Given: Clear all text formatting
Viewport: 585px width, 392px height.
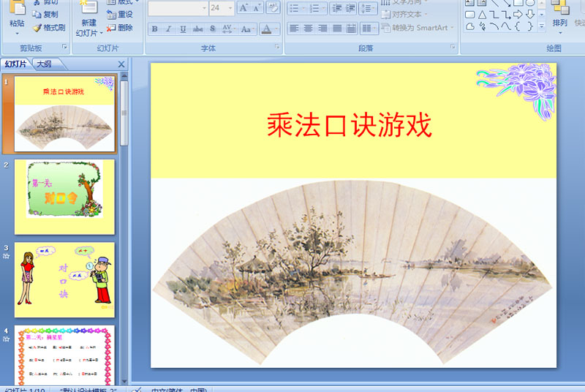Looking at the screenshot, I should tap(273, 7).
